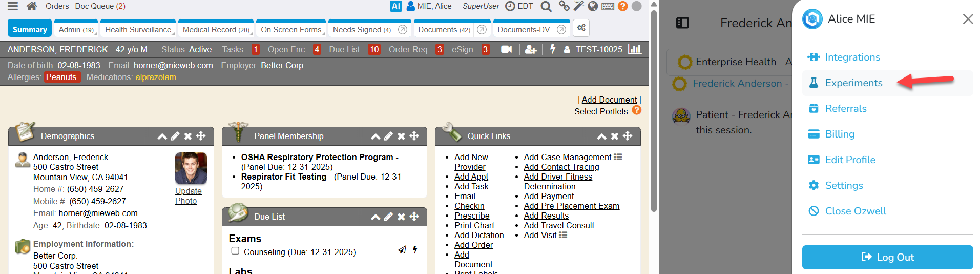980x274 pixels.
Task: Open the chart bar graph icon beside TEST-10025
Action: (x=635, y=49)
